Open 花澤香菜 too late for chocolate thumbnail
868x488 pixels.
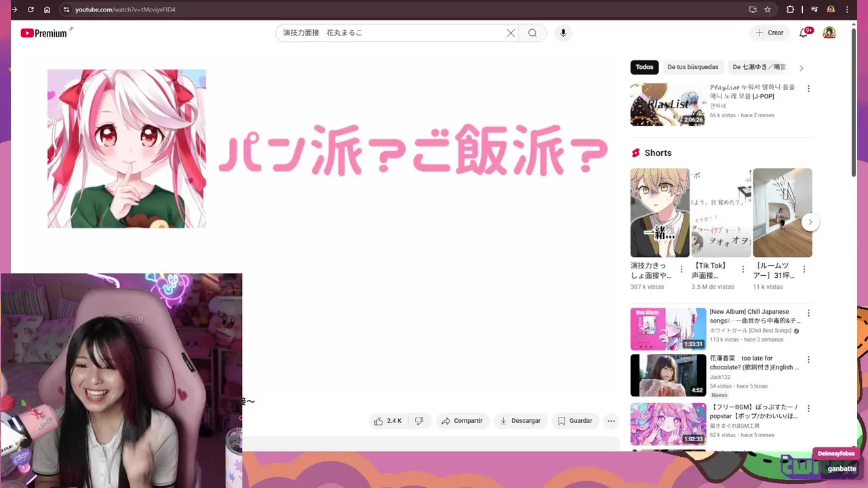[668, 375]
